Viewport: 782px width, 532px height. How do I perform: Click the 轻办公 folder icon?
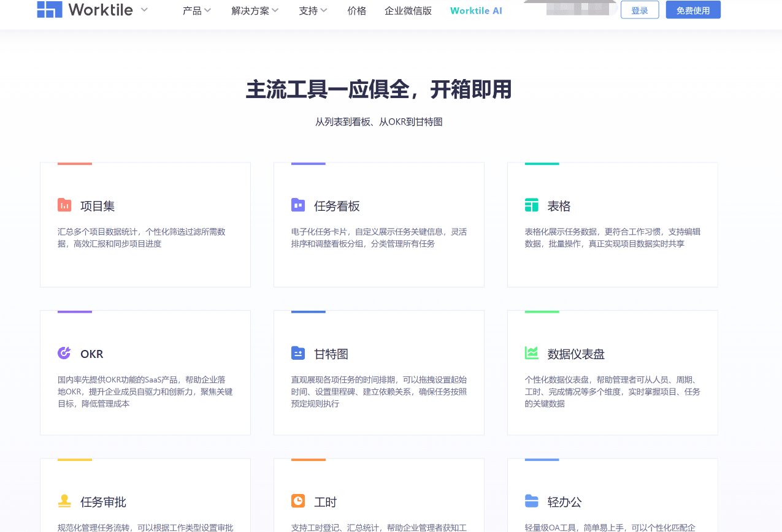pos(532,501)
